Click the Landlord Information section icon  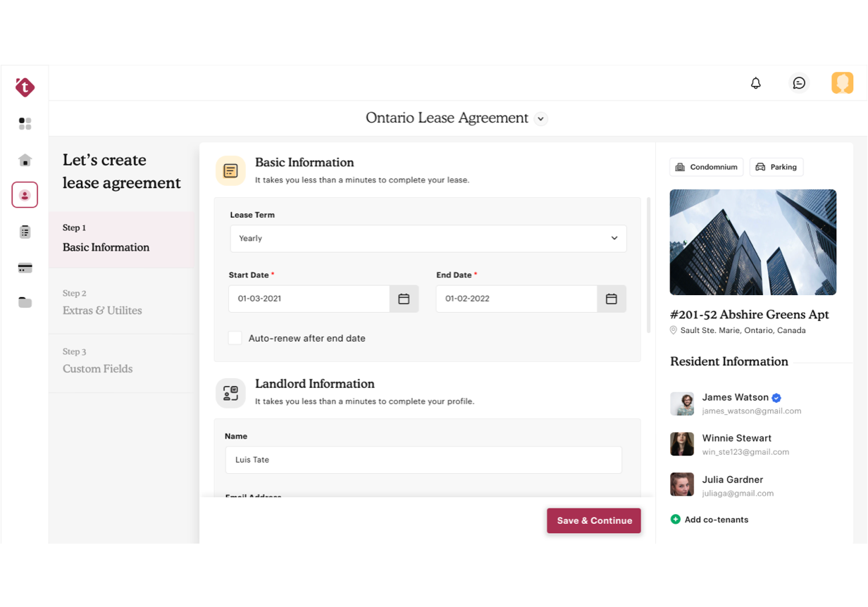tap(230, 393)
